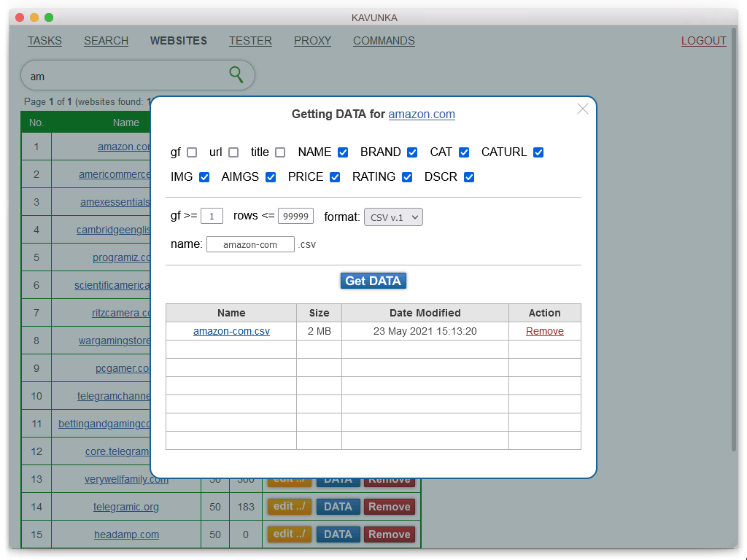Open the headamp.com website link
Image resolution: width=747 pixels, height=560 pixels.
127,534
